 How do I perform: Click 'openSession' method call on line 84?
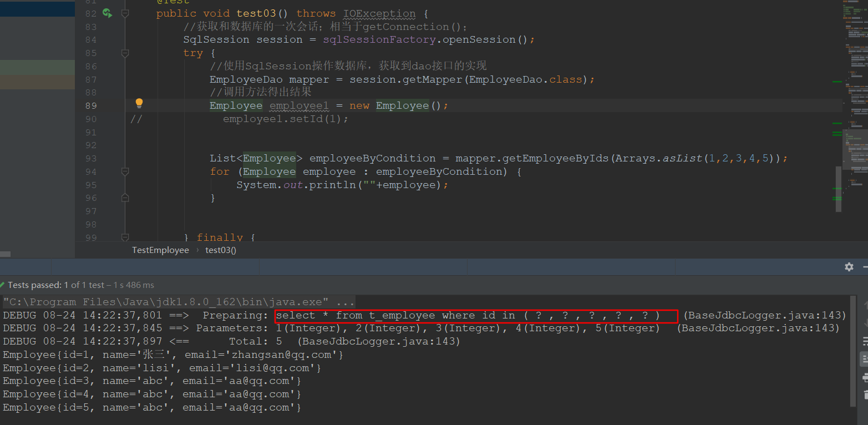[479, 39]
